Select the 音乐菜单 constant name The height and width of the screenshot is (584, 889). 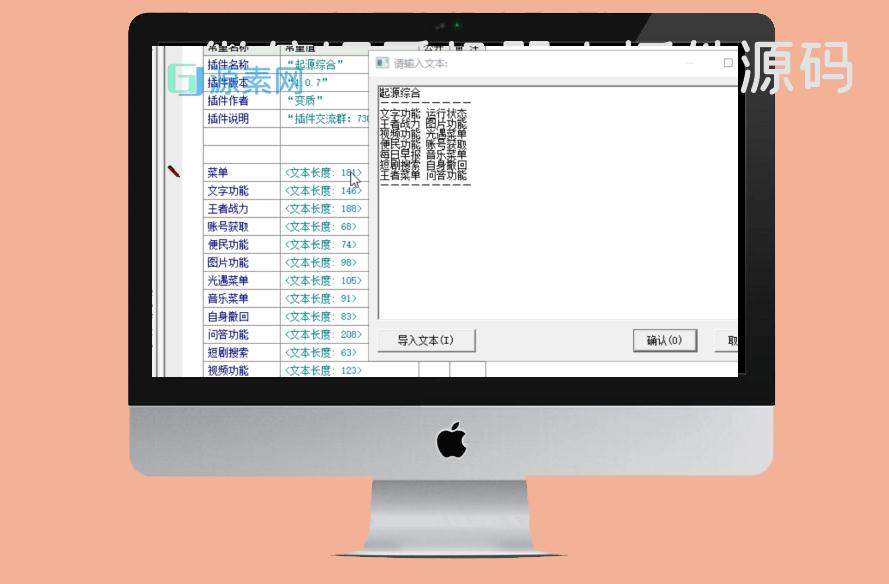click(x=241, y=299)
